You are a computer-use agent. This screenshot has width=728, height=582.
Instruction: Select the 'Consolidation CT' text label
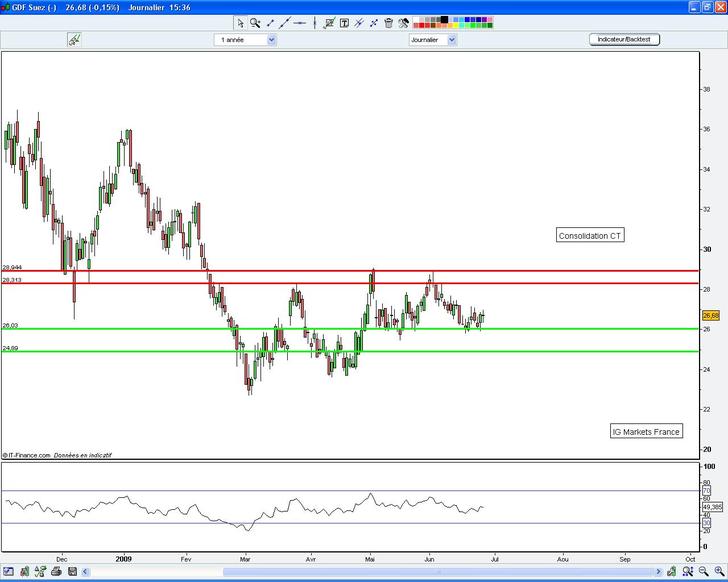(590, 236)
